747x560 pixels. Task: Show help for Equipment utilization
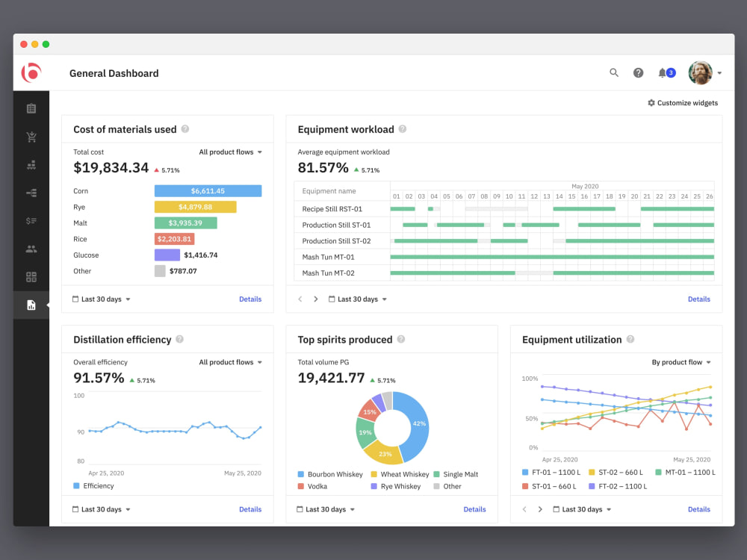630,339
